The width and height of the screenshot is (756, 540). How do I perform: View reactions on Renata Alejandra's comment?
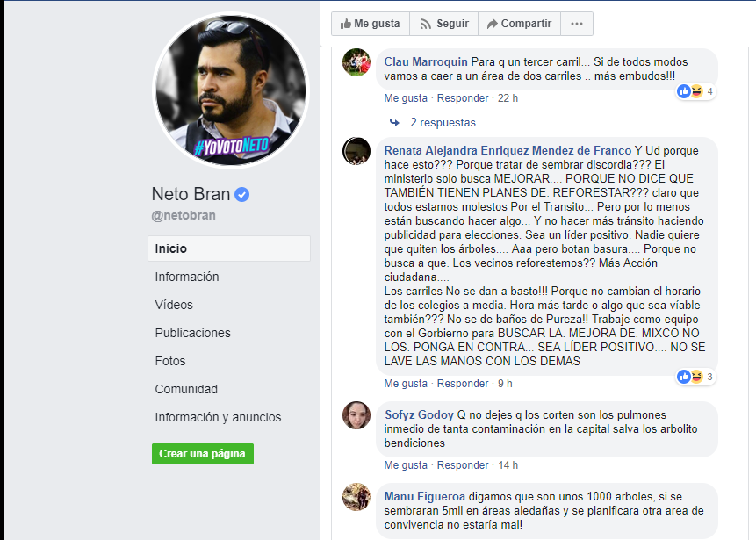[x=695, y=377]
